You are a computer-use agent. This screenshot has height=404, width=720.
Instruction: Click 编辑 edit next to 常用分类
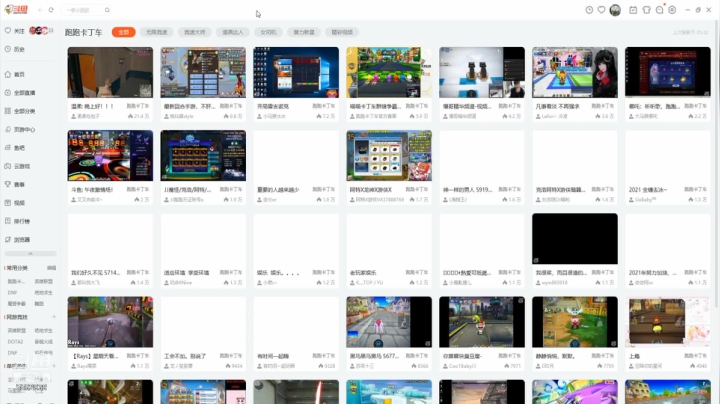pos(51,268)
